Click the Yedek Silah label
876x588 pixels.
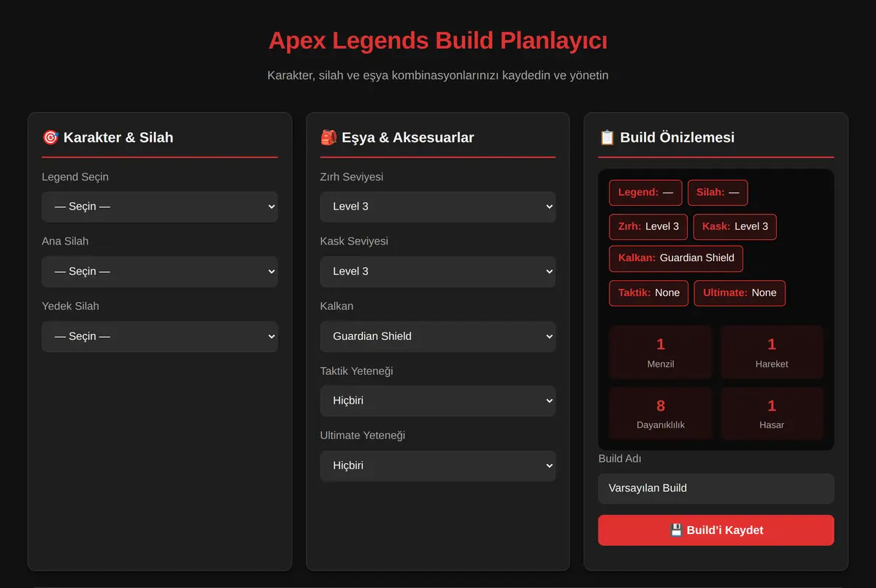coord(70,306)
